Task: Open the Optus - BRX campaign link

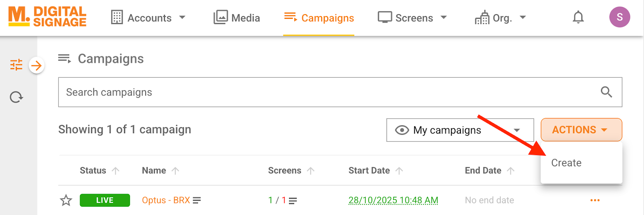Action: tap(165, 200)
